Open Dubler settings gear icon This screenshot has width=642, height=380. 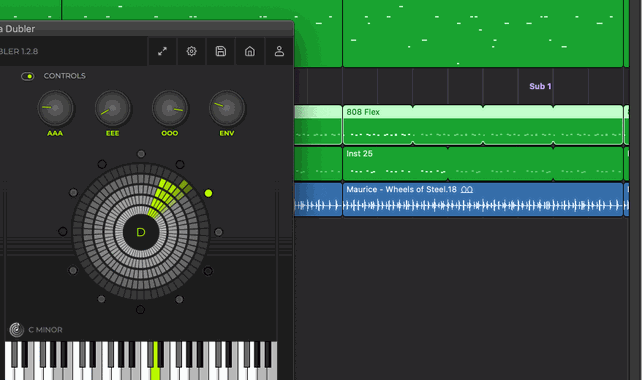point(192,51)
